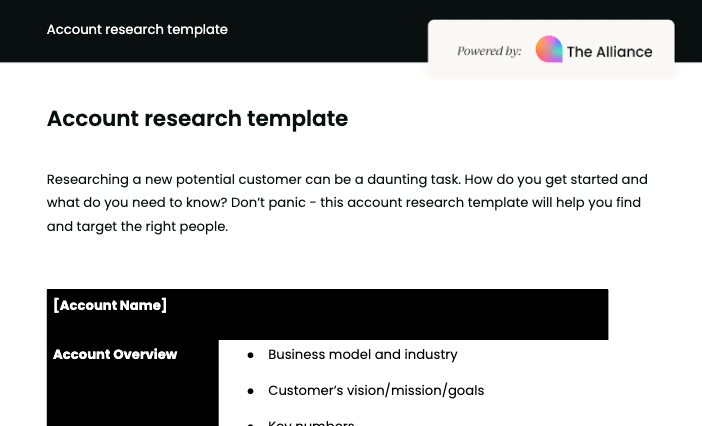Click the 'Business model and industry' item

362,354
